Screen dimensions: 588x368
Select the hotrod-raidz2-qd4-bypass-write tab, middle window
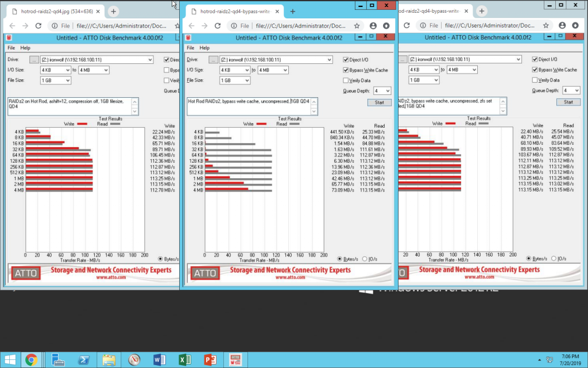(x=235, y=11)
